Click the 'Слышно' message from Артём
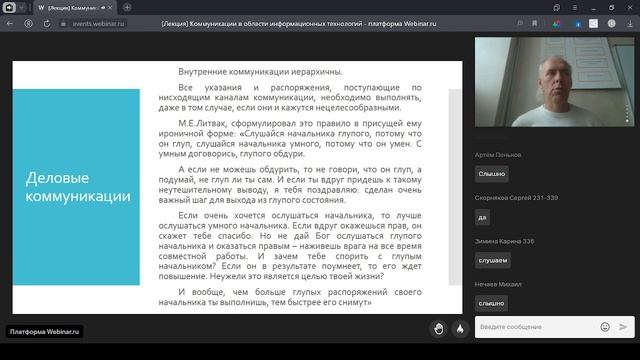Viewport: 640px width, 360px height. pyautogui.click(x=491, y=174)
